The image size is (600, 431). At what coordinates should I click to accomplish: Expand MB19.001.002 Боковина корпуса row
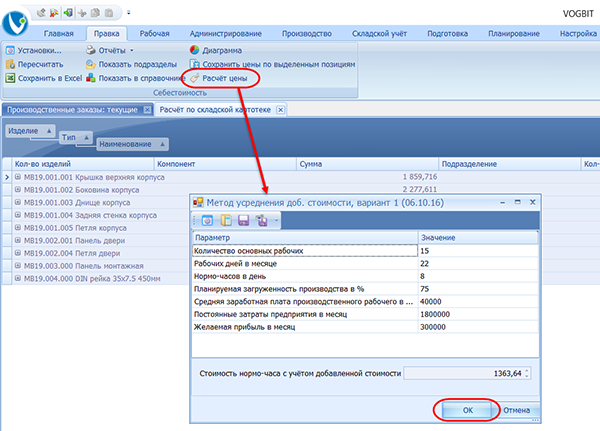point(18,189)
